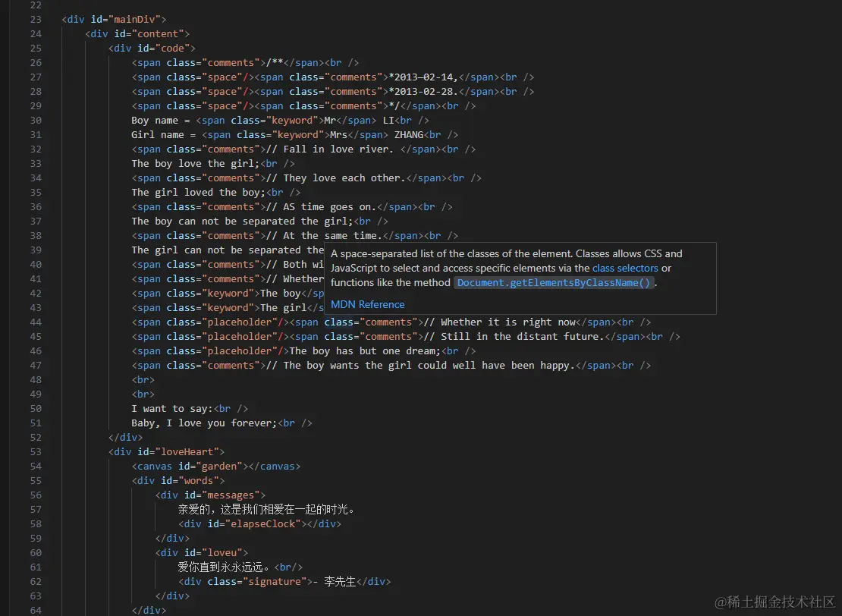The height and width of the screenshot is (616, 842).
Task: Click the div id="loveu" tag
Action: point(202,552)
